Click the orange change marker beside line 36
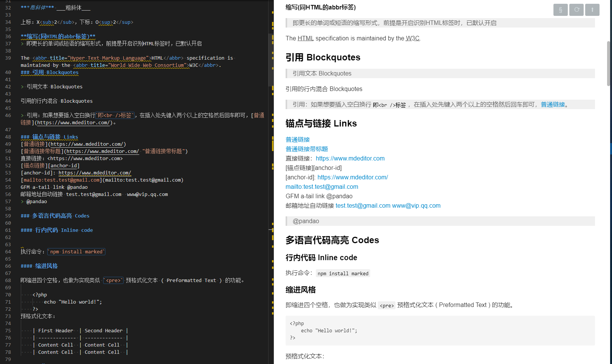This screenshot has width=612, height=364. (x=272, y=36)
